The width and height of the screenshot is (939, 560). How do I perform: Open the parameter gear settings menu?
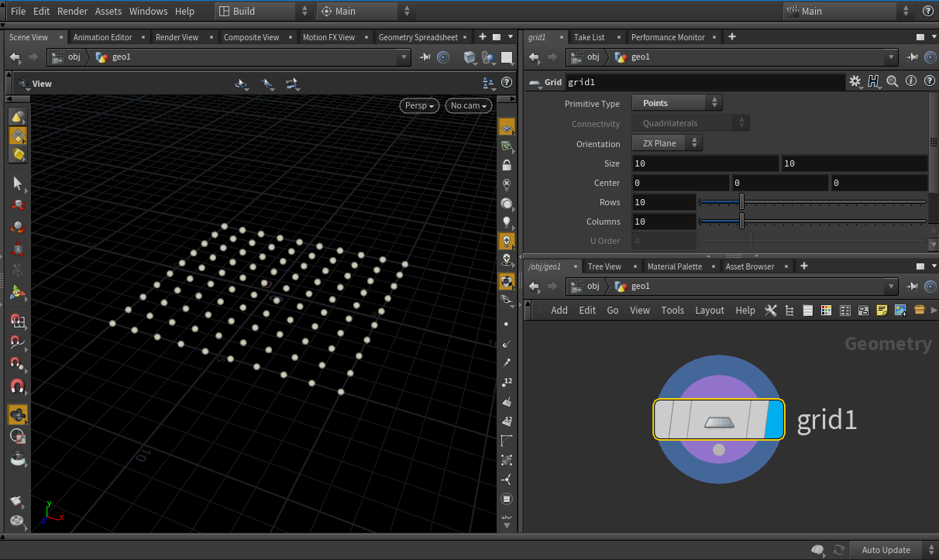[x=855, y=81]
